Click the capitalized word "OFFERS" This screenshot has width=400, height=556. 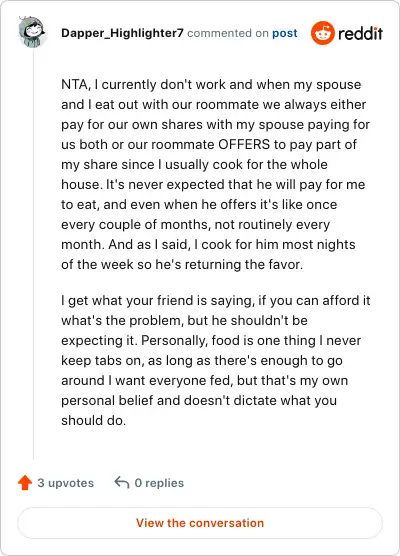pos(244,144)
